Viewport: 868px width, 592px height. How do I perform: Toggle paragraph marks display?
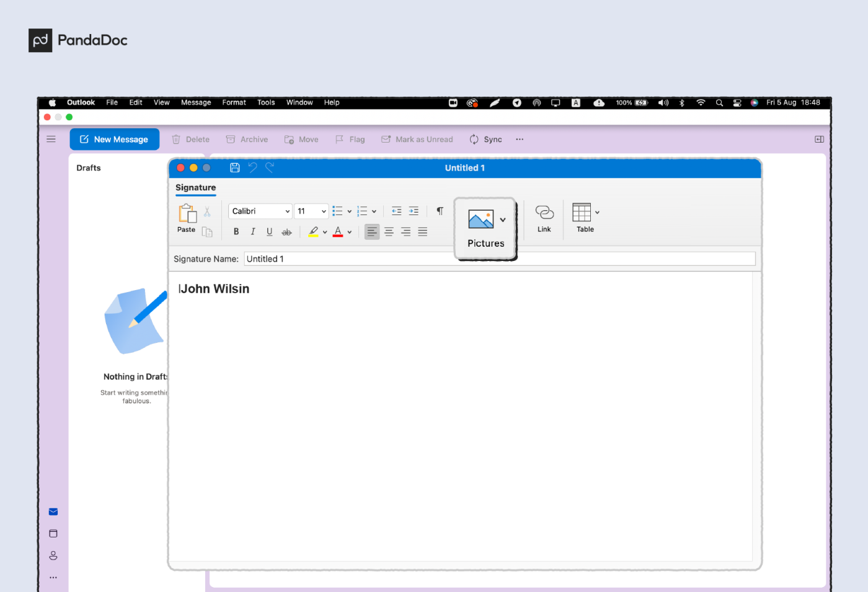(440, 211)
